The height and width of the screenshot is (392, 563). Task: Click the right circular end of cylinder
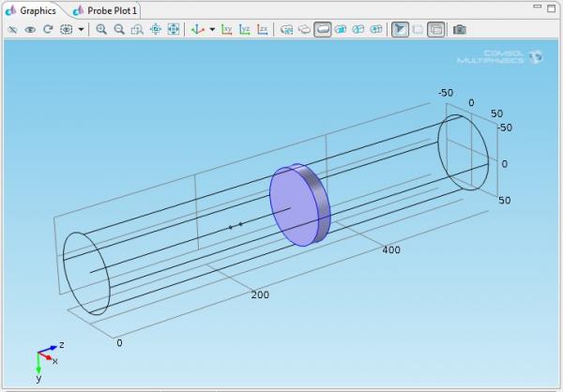pos(464,152)
